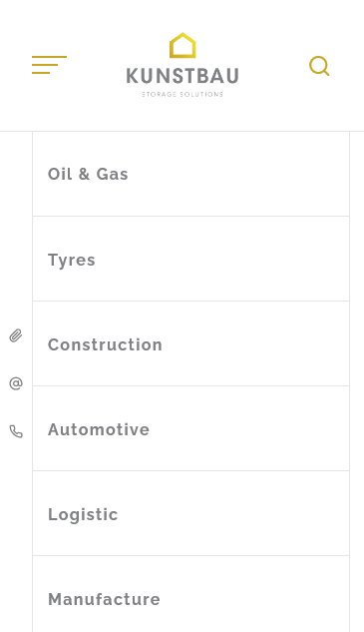This screenshot has height=632, width=364.
Task: Tap the phone call icon
Action: 16,431
